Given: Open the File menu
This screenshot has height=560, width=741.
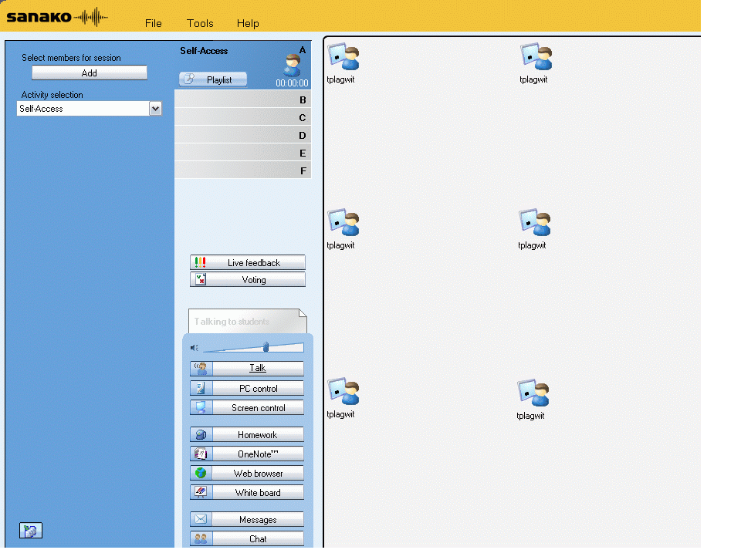Looking at the screenshot, I should 154,23.
